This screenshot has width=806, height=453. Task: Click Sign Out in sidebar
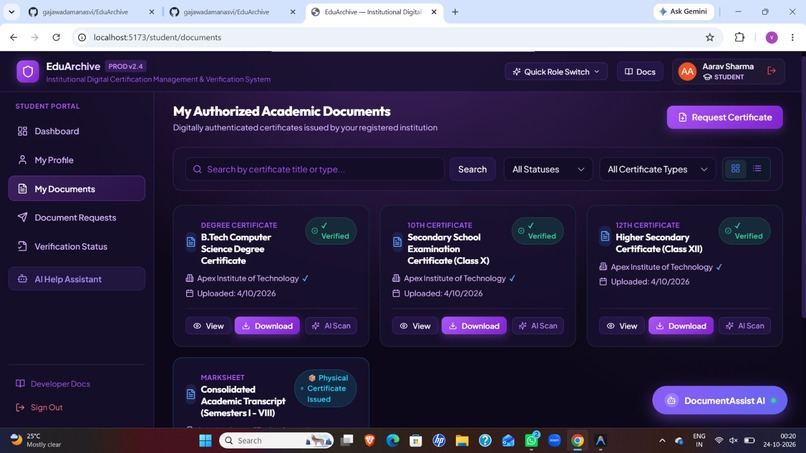click(40, 407)
